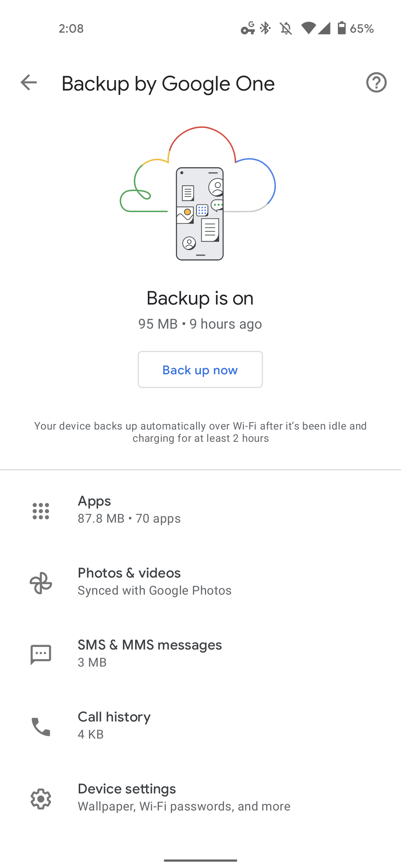Tap the muted notifications bell icon
401x868 pixels.
click(286, 28)
